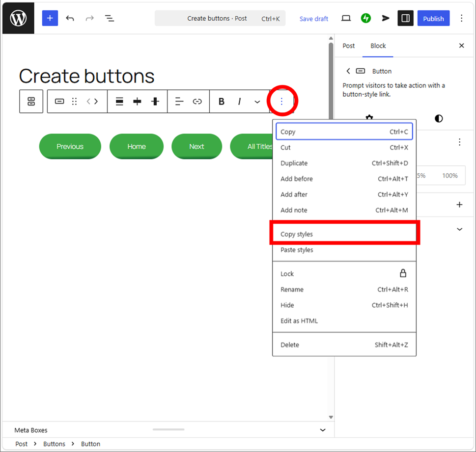This screenshot has width=476, height=452.
Task: Toggle the settings sidebar panel icon
Action: pos(406,18)
